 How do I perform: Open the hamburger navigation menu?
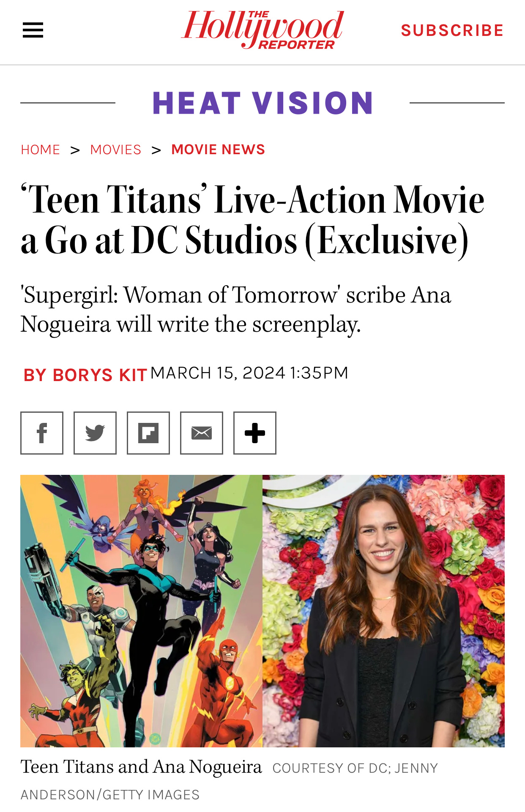33,30
